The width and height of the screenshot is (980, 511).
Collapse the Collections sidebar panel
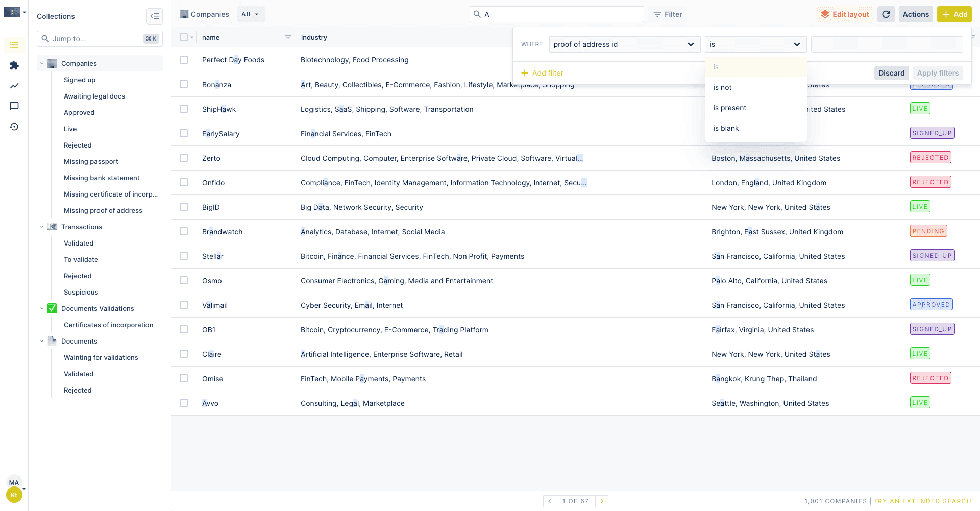pos(155,16)
